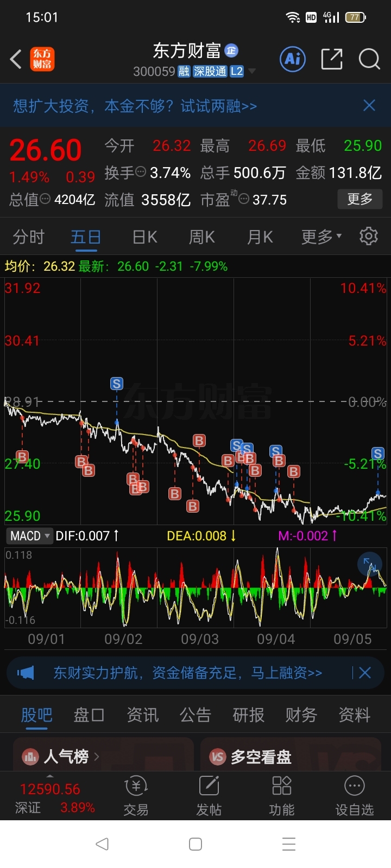The width and height of the screenshot is (391, 868).
Task: Tap the 总值 info circle icon
Action: pos(46,199)
